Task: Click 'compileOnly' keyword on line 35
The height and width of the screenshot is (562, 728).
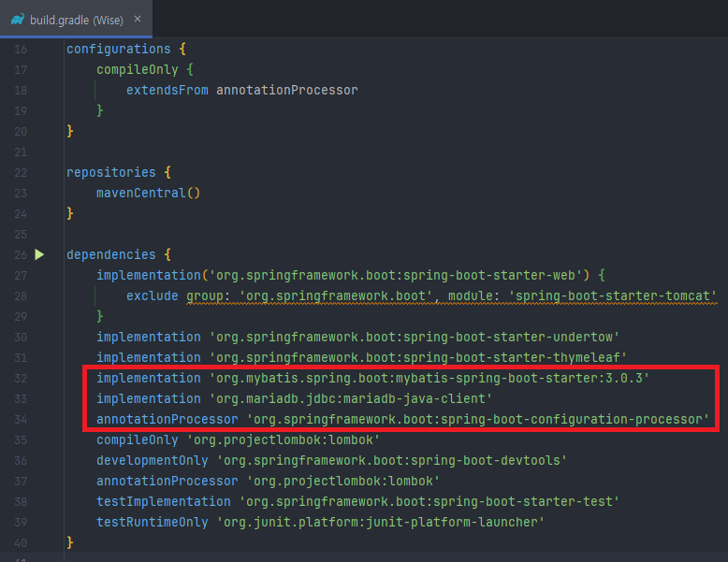Action: click(137, 440)
